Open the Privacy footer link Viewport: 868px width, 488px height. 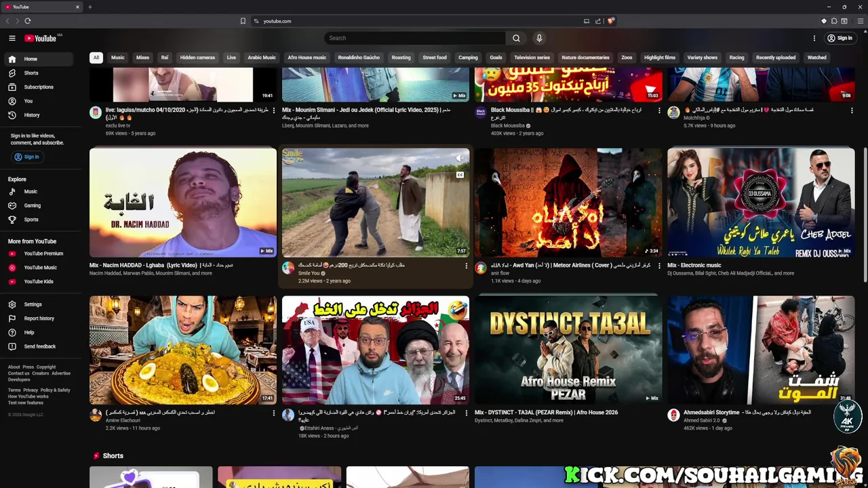(31, 390)
